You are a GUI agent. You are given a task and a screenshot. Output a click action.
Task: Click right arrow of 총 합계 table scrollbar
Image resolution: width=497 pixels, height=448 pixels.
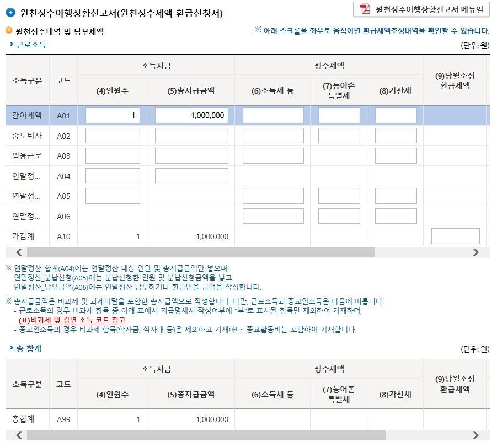pos(476,435)
